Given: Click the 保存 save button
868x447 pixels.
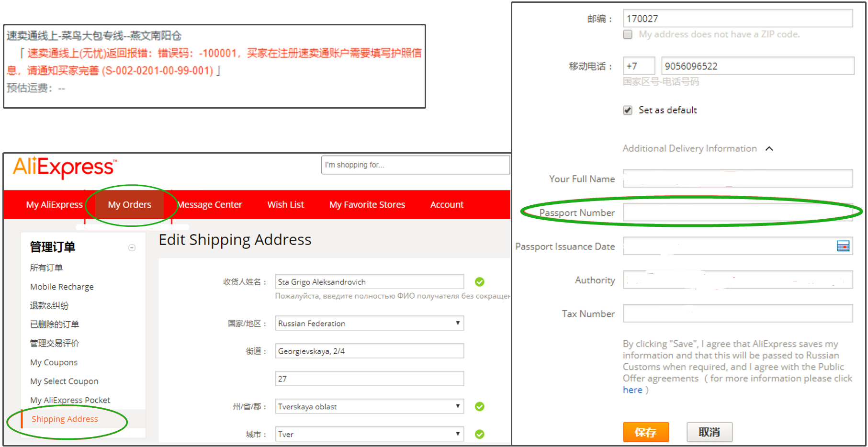Looking at the screenshot, I should coord(646,432).
